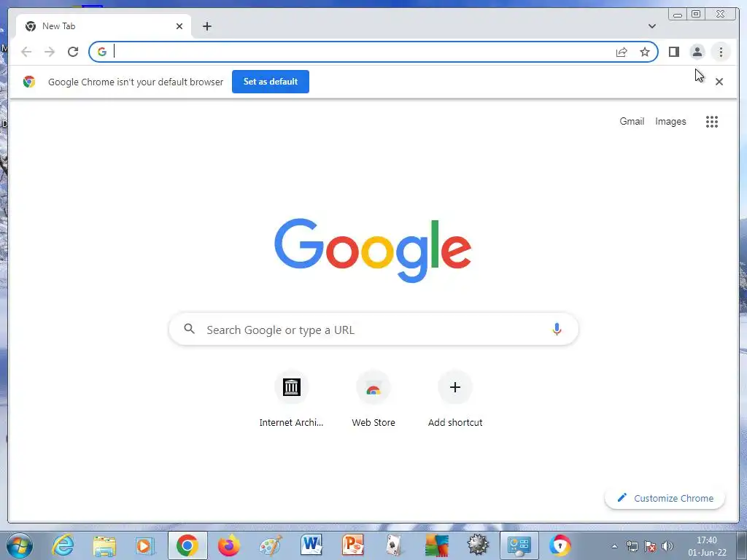The height and width of the screenshot is (560, 747).
Task: Click the forward navigation arrow
Action: coord(50,52)
